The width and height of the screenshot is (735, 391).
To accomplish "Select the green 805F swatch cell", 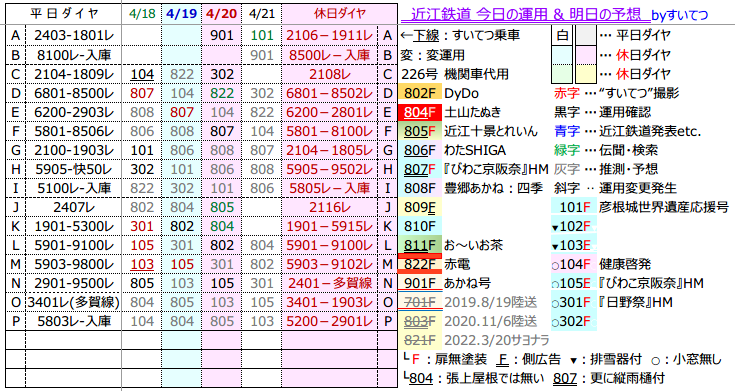I will [420, 131].
